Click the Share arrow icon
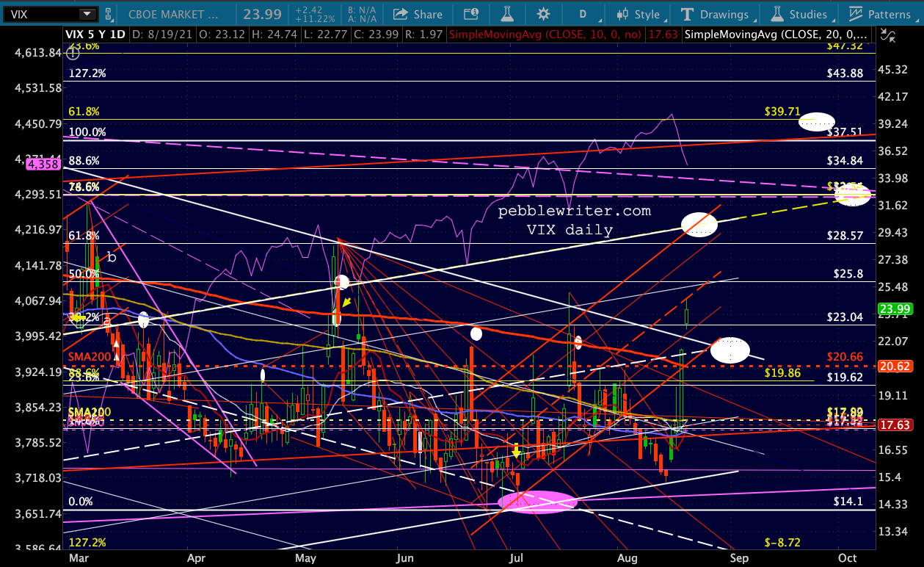This screenshot has width=924, height=567. pyautogui.click(x=401, y=14)
